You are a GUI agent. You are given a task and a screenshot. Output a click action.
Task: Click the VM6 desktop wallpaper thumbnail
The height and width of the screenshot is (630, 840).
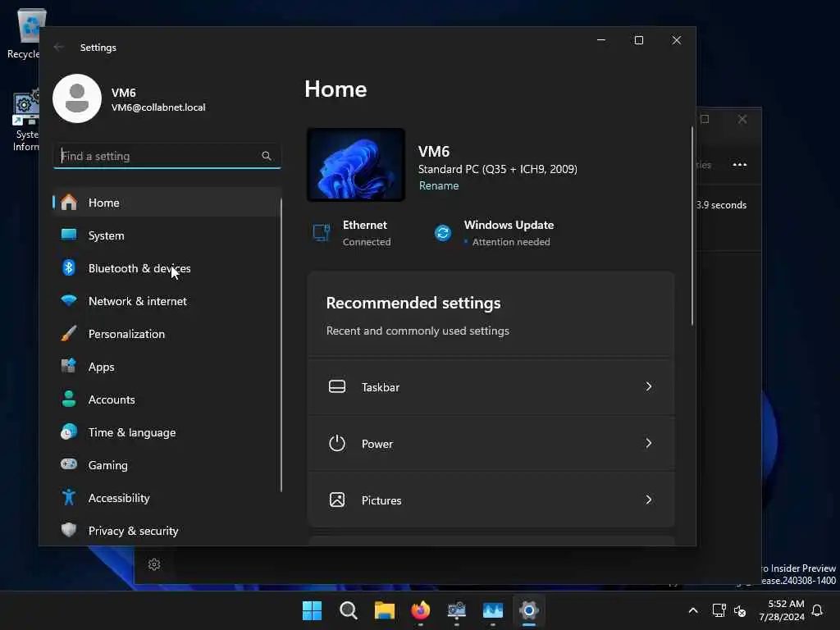356,164
